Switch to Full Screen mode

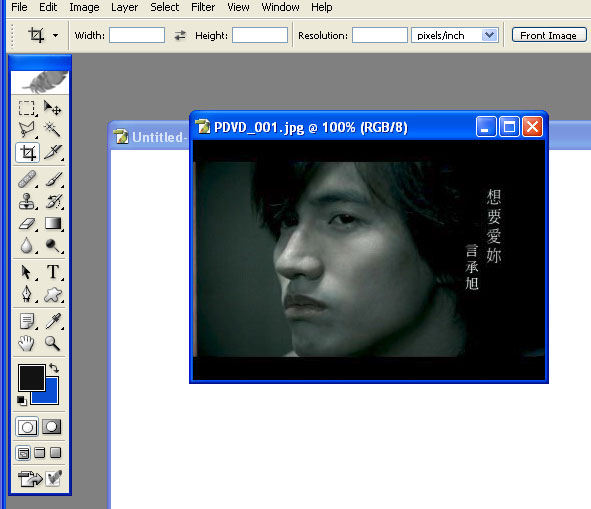(55, 452)
